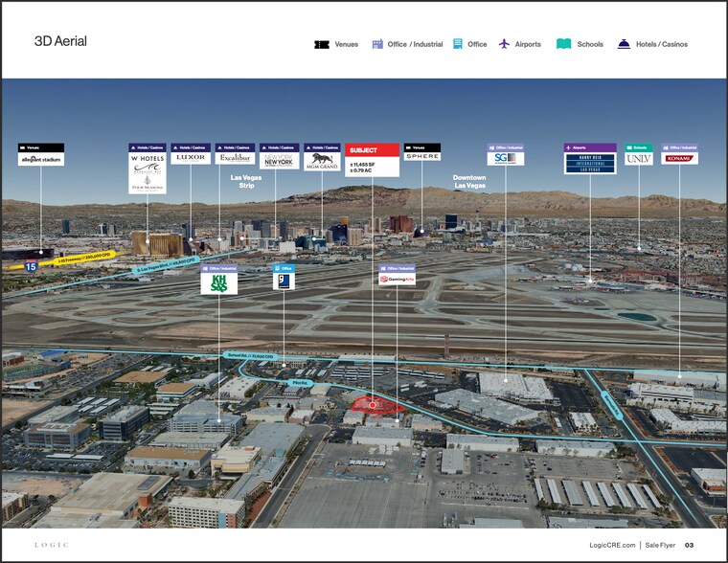Click the Venues header on Allegiant Stadium callout
Screen dimensions: 728x563
point(41,147)
